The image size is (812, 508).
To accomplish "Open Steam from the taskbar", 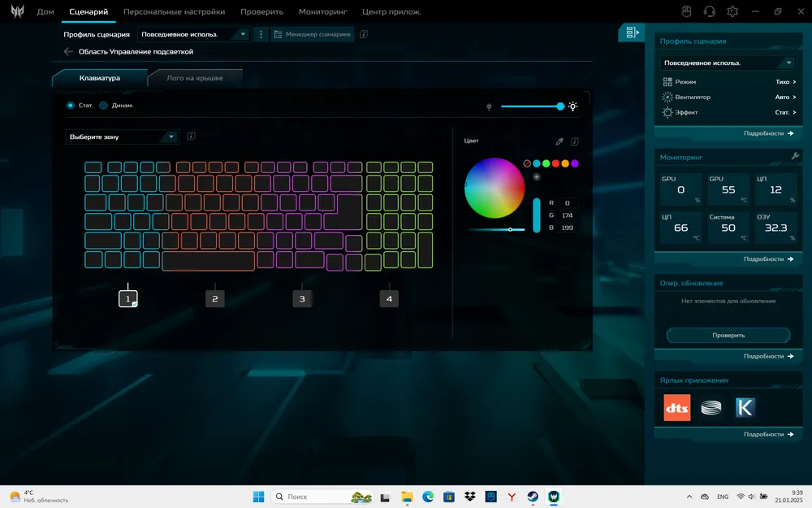I will click(x=533, y=497).
